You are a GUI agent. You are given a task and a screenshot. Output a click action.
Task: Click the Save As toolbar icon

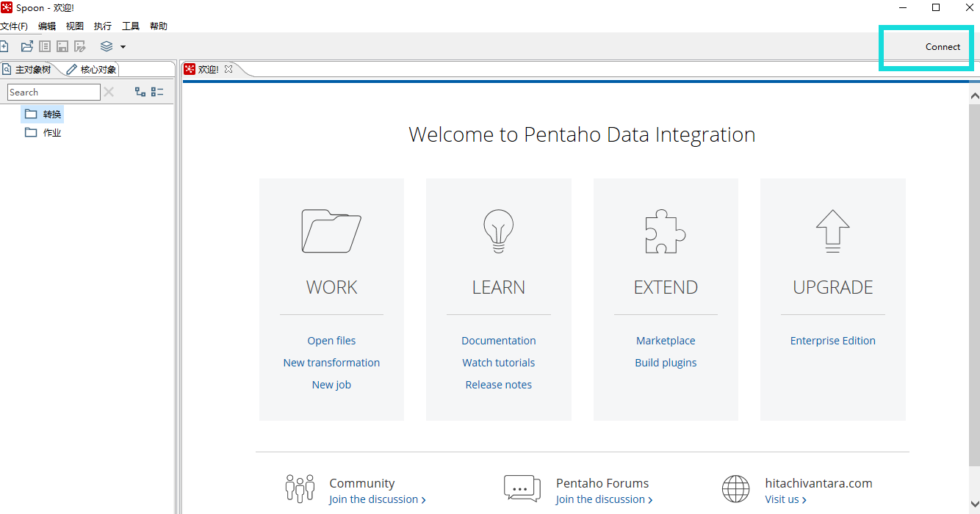click(x=79, y=46)
